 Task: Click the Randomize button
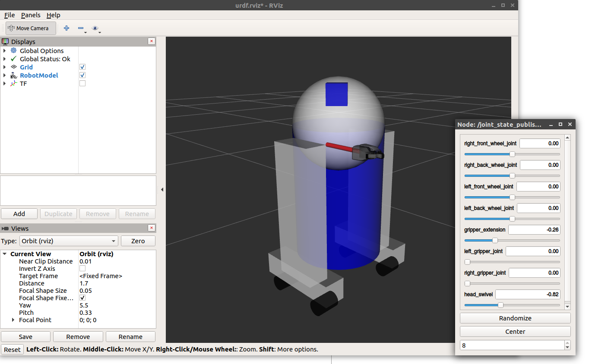[x=515, y=318]
